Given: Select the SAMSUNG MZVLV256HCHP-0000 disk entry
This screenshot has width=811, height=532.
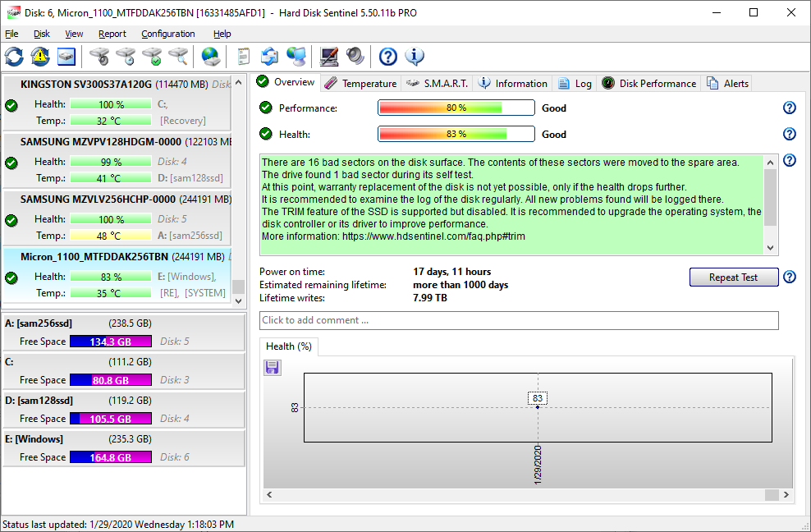Looking at the screenshot, I should pyautogui.click(x=117, y=218).
